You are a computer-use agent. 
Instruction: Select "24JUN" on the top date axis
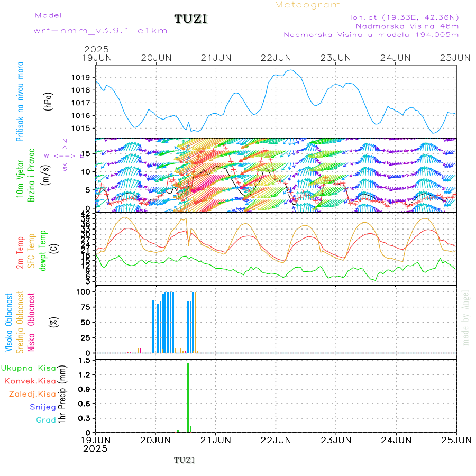point(396,58)
